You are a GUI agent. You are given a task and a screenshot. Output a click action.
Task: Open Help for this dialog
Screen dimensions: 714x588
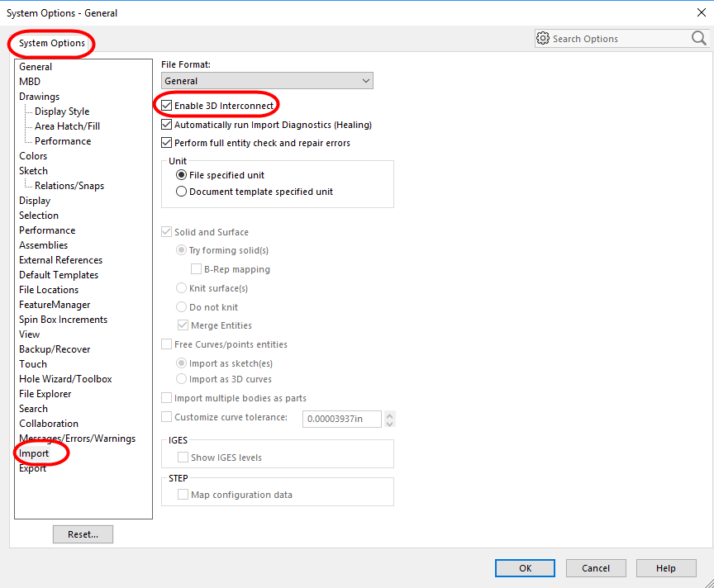click(x=666, y=568)
